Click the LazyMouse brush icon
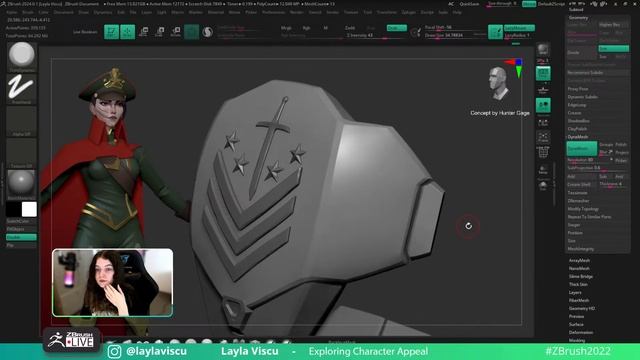The width and height of the screenshot is (640, 360). pos(495,32)
